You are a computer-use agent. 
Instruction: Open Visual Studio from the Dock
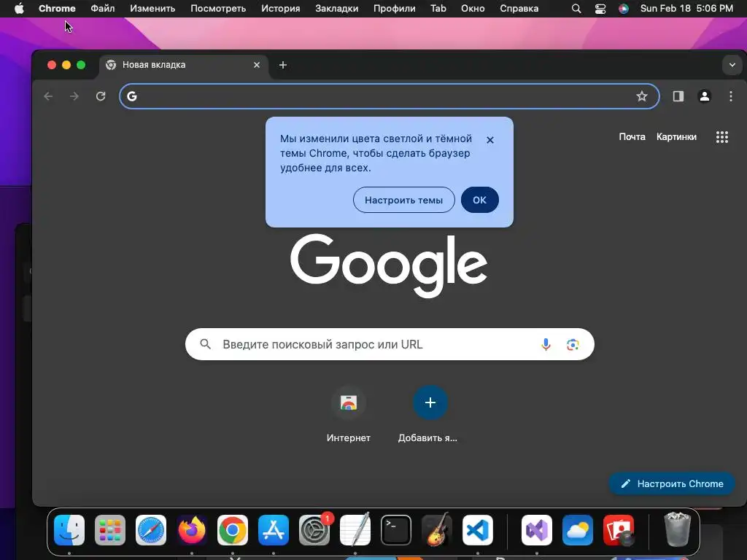537,530
